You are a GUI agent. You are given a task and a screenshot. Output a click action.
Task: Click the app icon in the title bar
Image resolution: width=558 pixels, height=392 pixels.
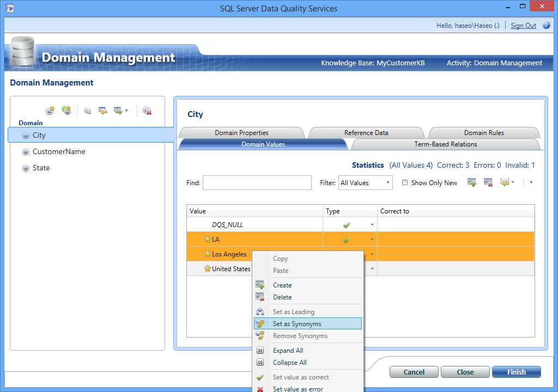click(x=10, y=8)
